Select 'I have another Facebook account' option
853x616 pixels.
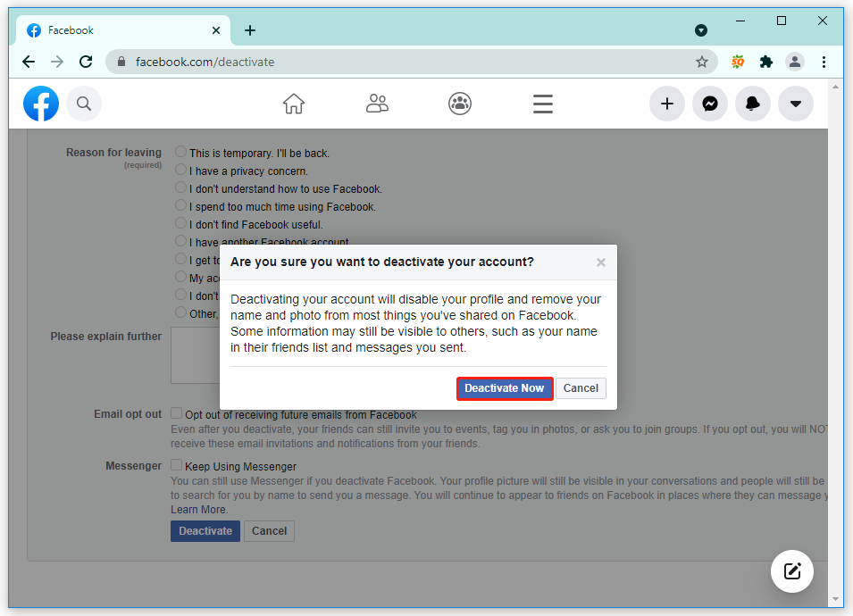[180, 241]
